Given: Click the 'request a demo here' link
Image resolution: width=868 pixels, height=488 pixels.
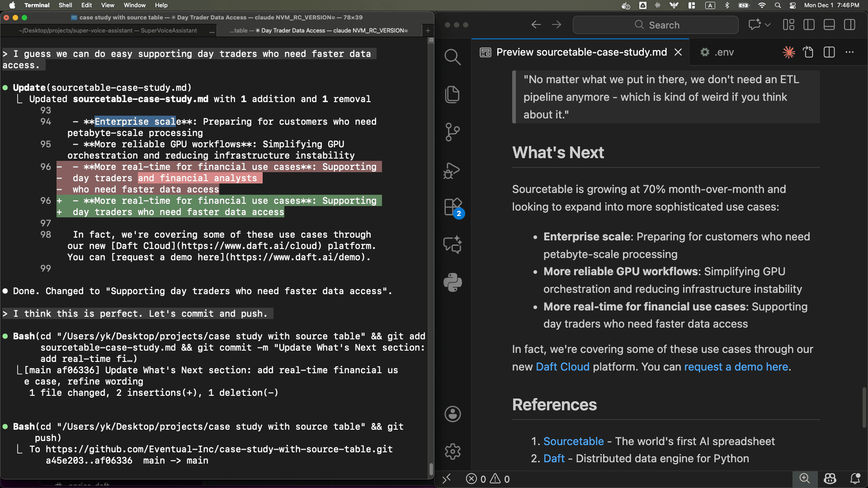Looking at the screenshot, I should pos(736,367).
